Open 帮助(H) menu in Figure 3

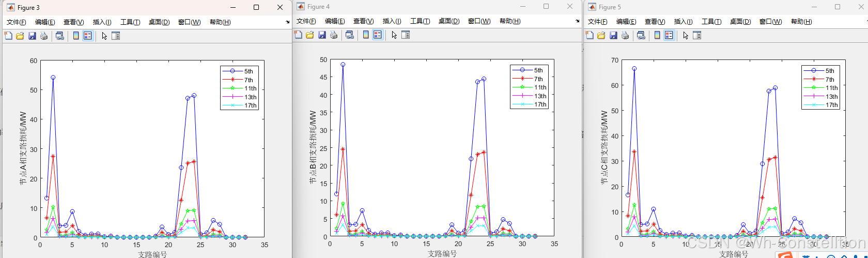click(220, 22)
